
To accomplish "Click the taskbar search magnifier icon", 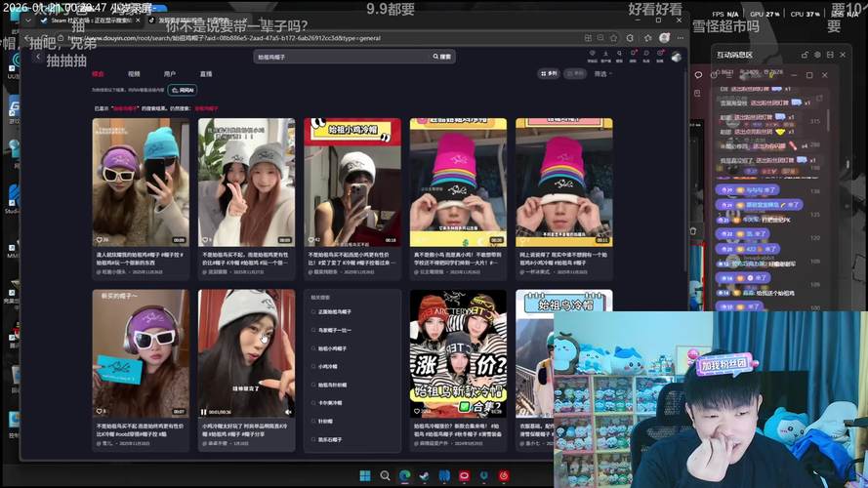I will click(x=383, y=476).
